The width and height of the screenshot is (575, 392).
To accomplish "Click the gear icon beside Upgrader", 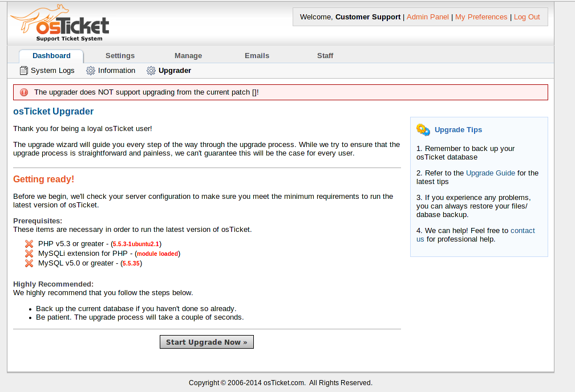I will point(151,70).
